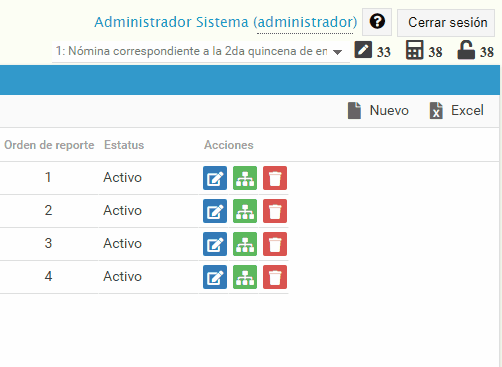Click the pencil icon showing 33
The height and width of the screenshot is (367, 502).
pyautogui.click(x=363, y=50)
